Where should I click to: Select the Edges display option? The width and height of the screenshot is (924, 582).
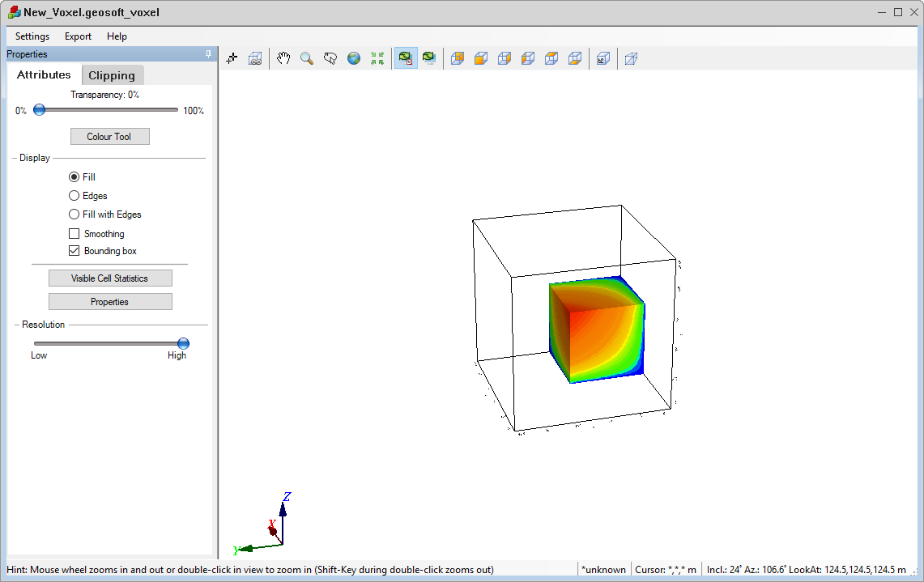click(x=75, y=196)
